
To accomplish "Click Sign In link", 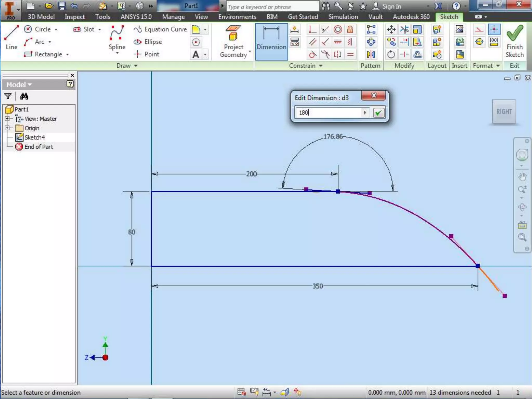I will pyautogui.click(x=391, y=6).
